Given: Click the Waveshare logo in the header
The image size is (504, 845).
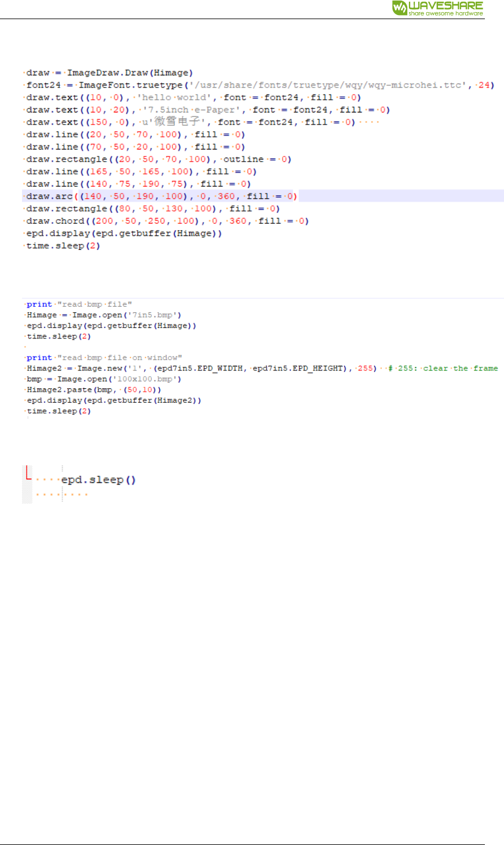Looking at the screenshot, I should point(437,8).
